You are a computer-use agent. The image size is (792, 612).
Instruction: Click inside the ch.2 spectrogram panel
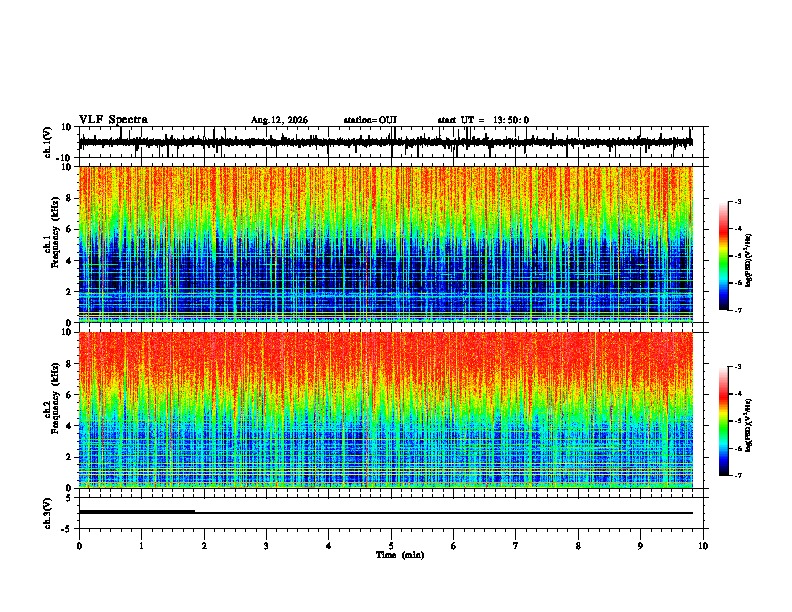pos(386,410)
